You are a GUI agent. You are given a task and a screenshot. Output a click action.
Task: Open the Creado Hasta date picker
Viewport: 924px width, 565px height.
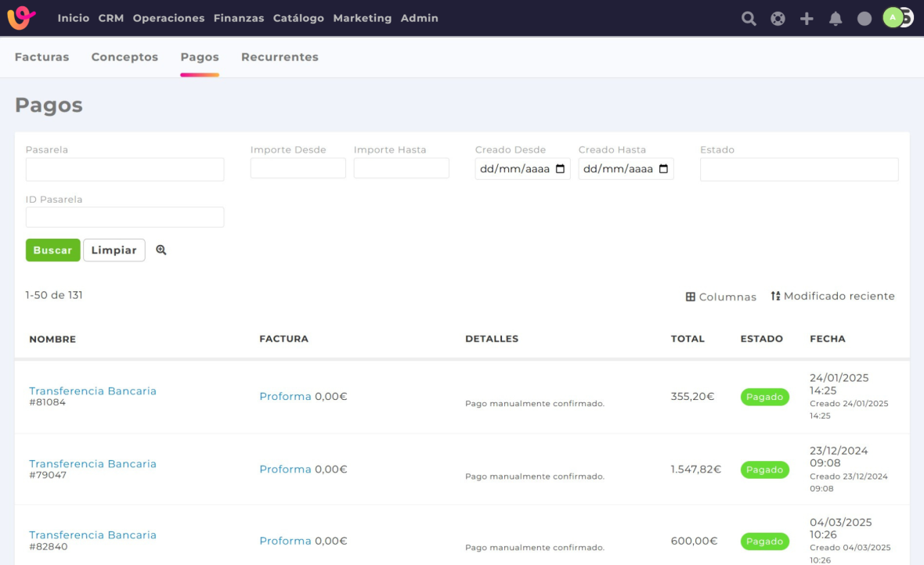[x=663, y=169]
